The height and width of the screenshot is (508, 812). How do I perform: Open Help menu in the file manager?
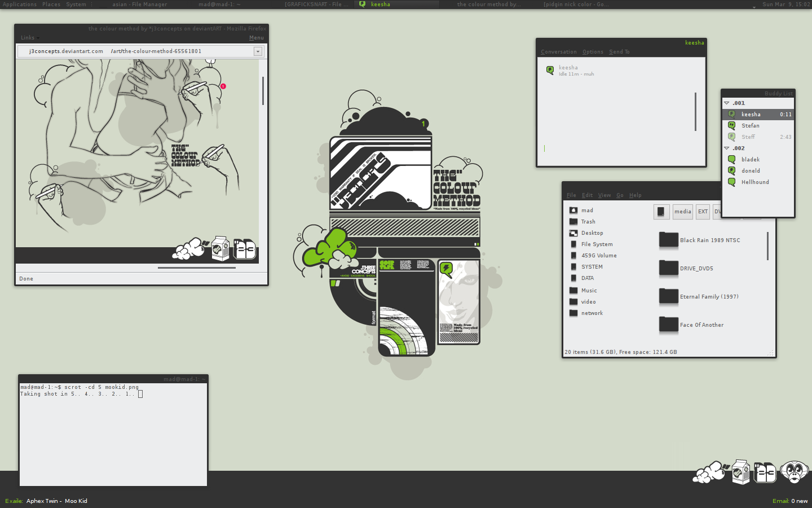[x=636, y=195]
